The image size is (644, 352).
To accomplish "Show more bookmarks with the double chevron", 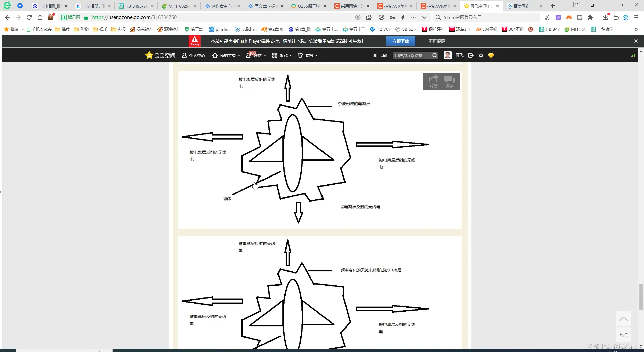I will click(636, 29).
